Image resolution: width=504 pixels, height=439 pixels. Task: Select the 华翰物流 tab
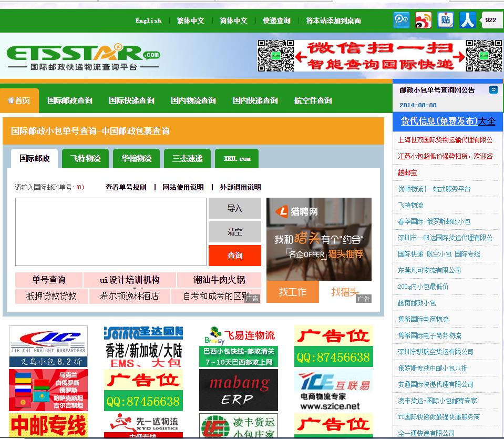coord(136,158)
